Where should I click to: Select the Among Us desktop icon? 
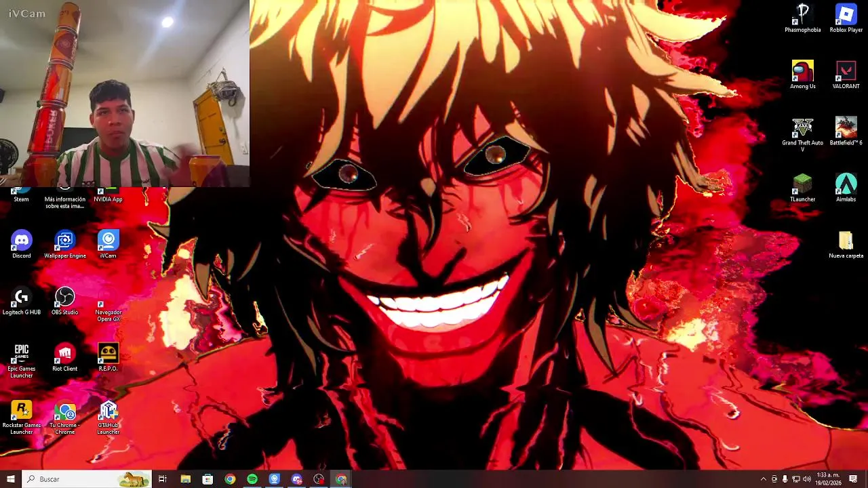coord(803,75)
